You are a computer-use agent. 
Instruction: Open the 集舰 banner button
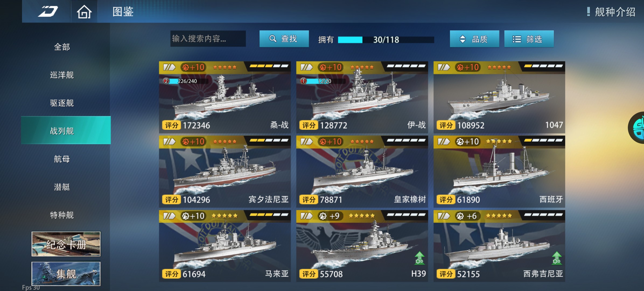coord(66,274)
